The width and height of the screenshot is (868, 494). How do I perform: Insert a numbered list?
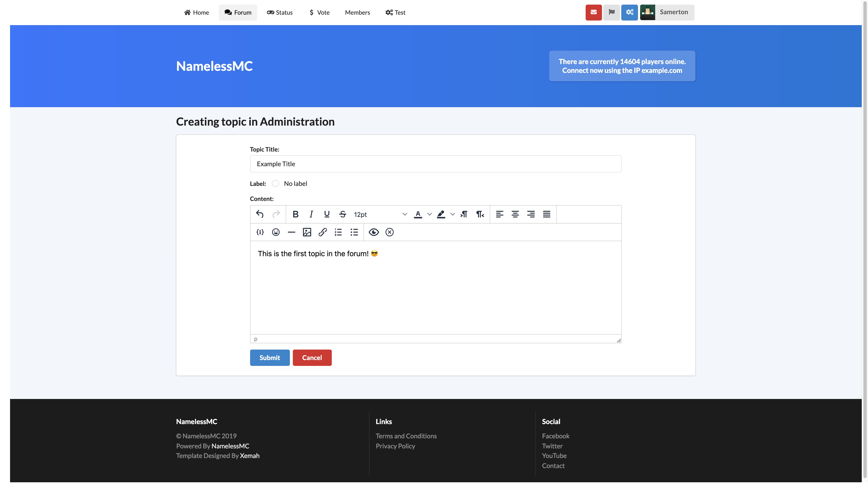pos(338,232)
